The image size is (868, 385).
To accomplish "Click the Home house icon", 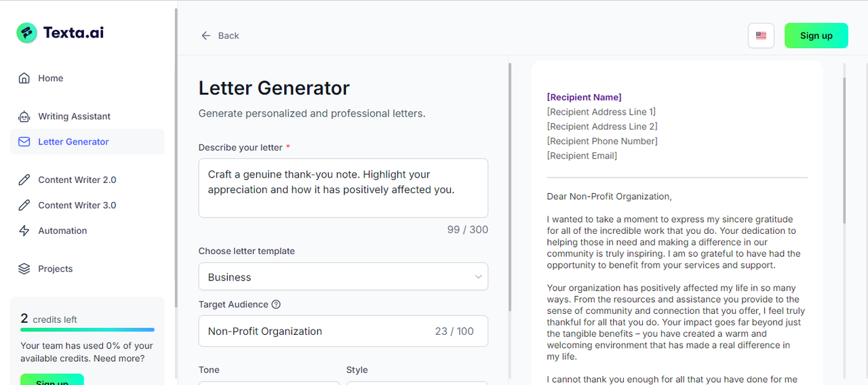I will pos(24,78).
